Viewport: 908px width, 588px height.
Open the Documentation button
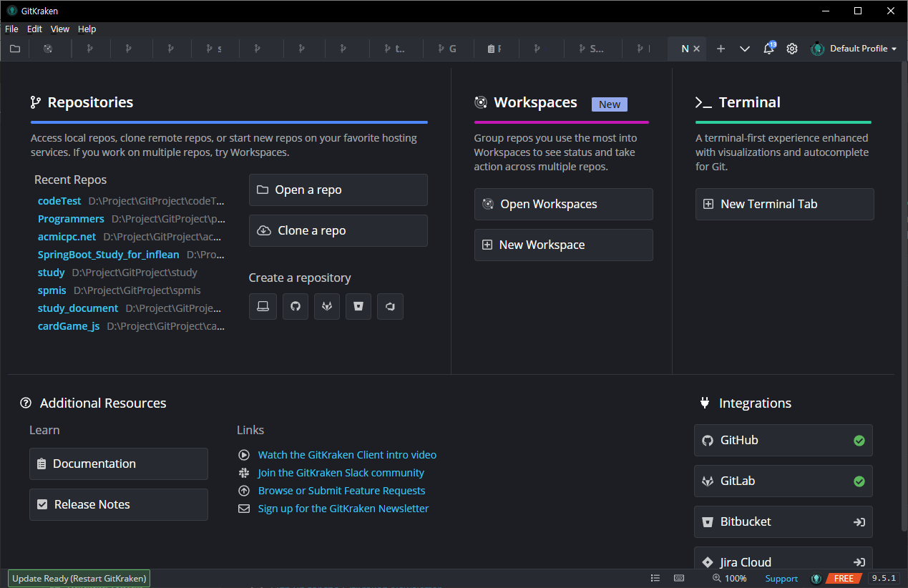tap(119, 464)
